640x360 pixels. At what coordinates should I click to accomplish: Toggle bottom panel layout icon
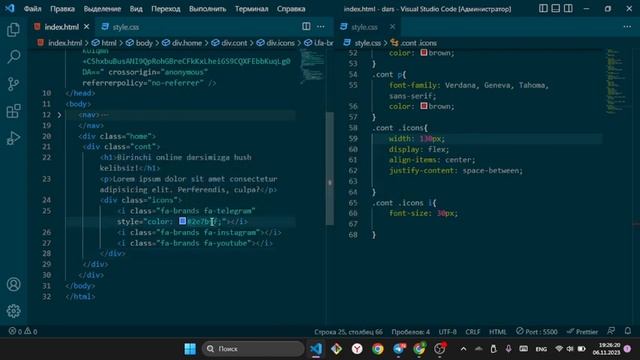click(x=556, y=8)
